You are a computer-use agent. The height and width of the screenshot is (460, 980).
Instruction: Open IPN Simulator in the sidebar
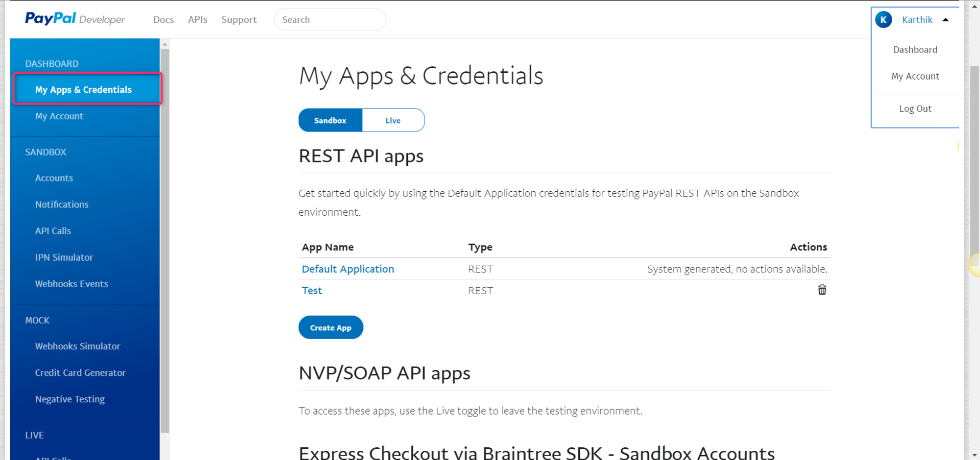pyautogui.click(x=64, y=258)
